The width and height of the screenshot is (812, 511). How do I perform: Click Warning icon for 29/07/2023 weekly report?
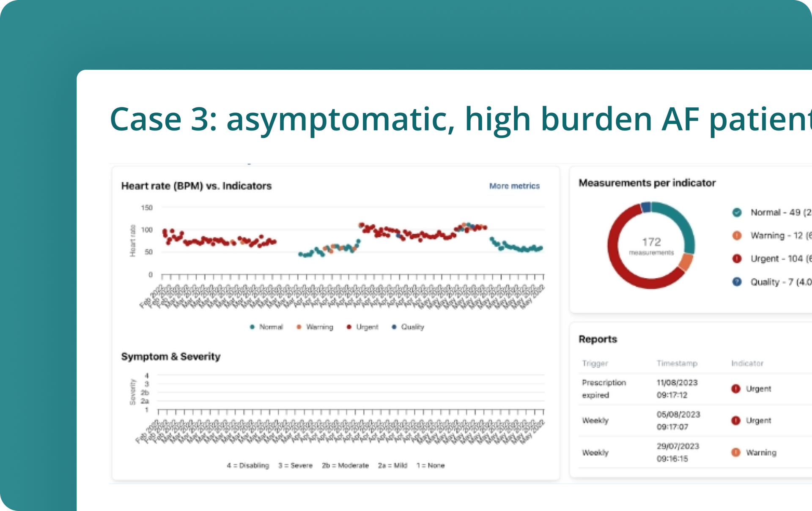point(736,452)
